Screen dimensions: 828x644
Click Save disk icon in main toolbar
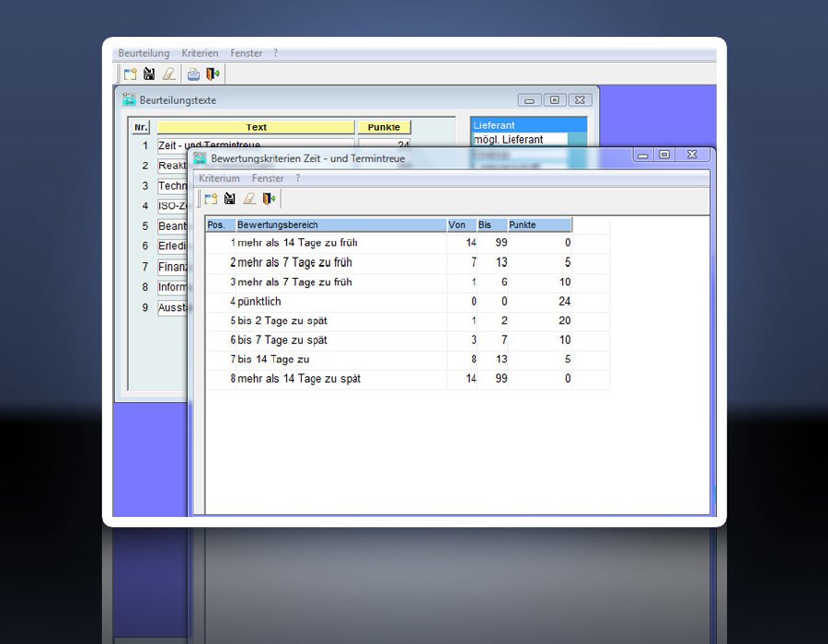tap(149, 74)
